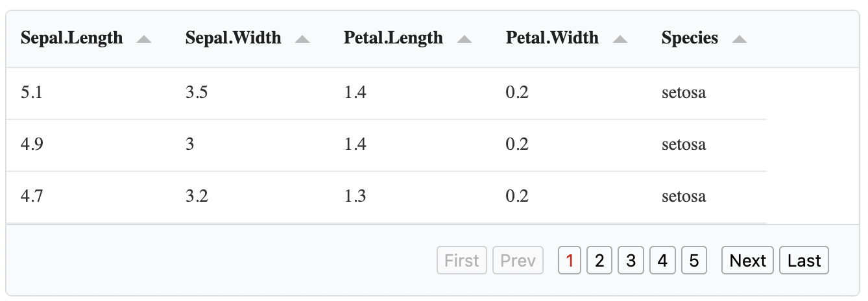868x301 pixels.
Task: Sort by the Sepal.Length header text
Action: (x=71, y=38)
